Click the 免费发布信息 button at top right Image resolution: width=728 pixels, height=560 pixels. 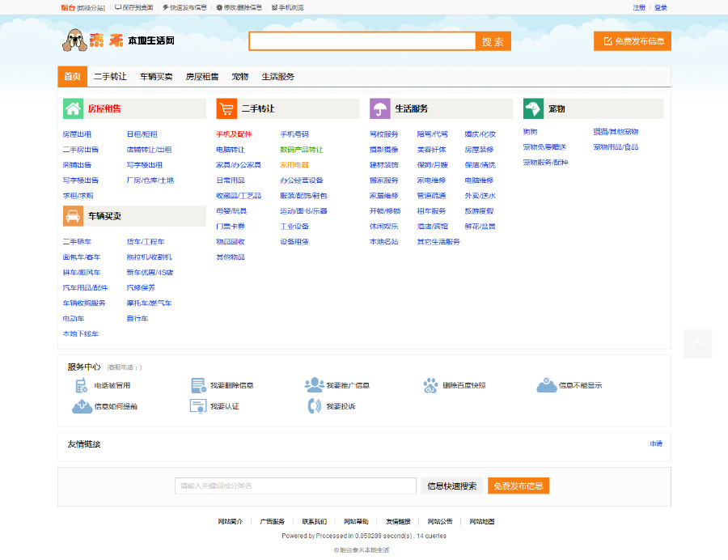634,40
